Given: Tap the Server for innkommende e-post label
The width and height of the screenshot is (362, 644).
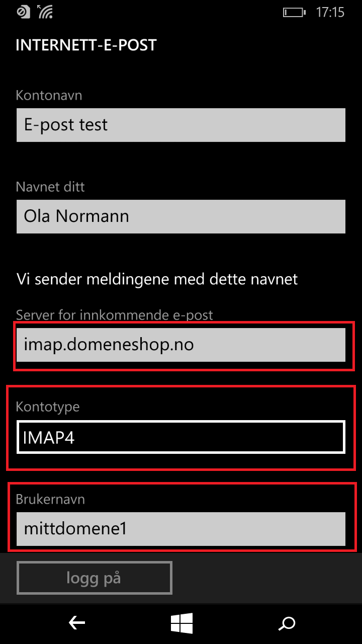Looking at the screenshot, I should click(x=115, y=315).
